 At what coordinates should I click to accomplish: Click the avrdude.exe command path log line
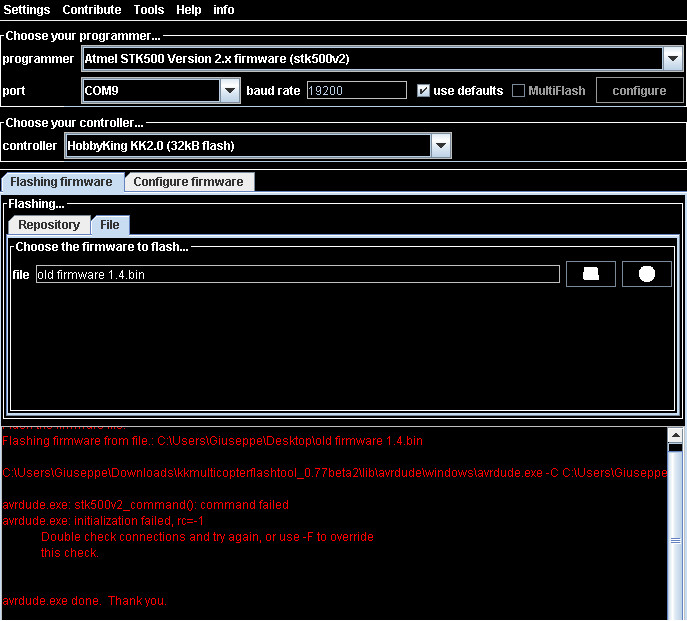pyautogui.click(x=335, y=473)
